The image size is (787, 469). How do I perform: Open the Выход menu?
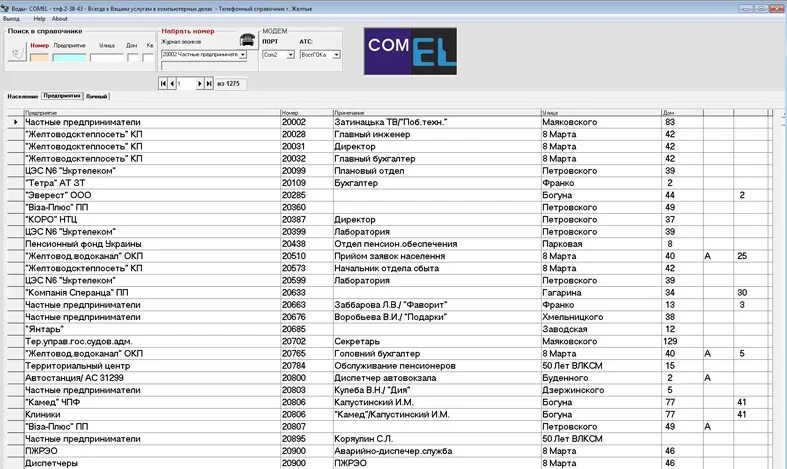pyautogui.click(x=11, y=19)
